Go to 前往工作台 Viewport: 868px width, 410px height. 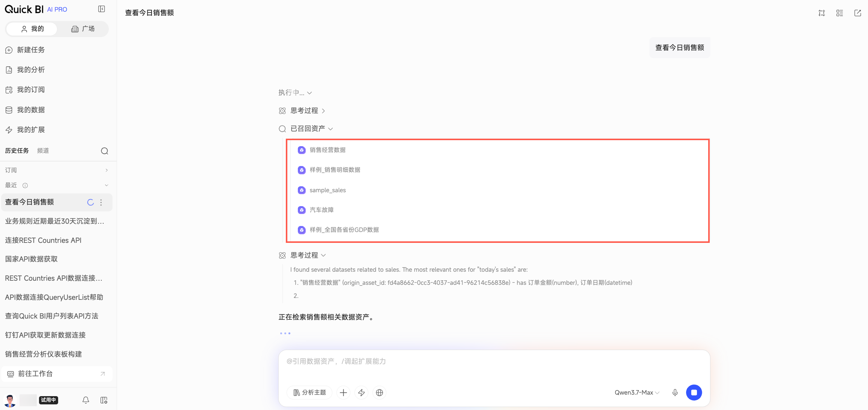57,374
